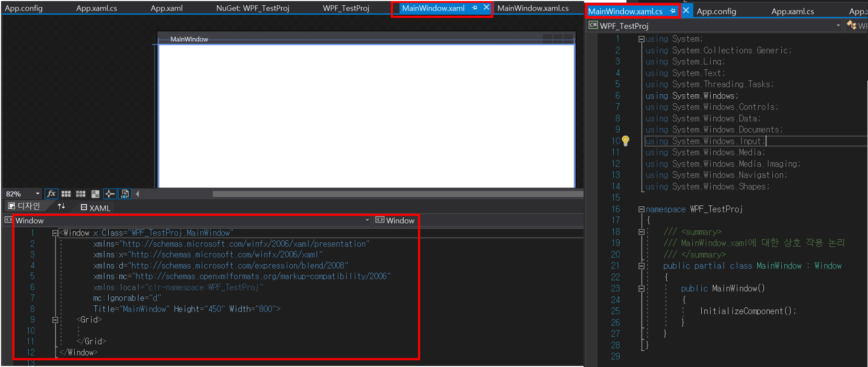
Task: Collapse the MainWindow constructor at line 23
Action: [641, 288]
